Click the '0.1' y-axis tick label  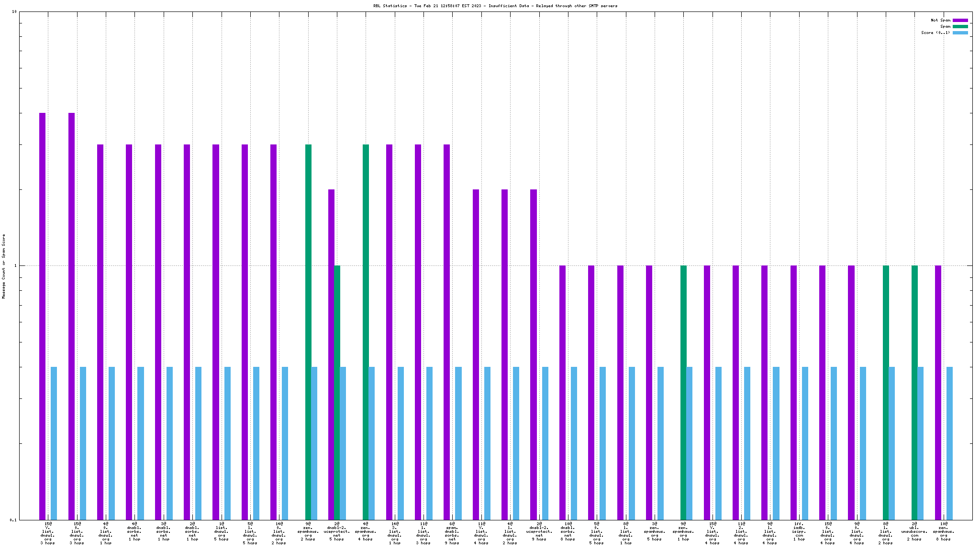13,520
